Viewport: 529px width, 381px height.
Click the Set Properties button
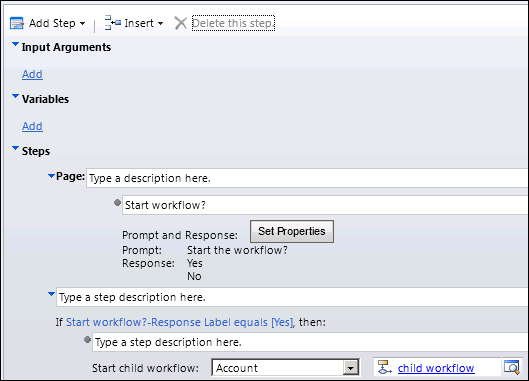pos(292,232)
